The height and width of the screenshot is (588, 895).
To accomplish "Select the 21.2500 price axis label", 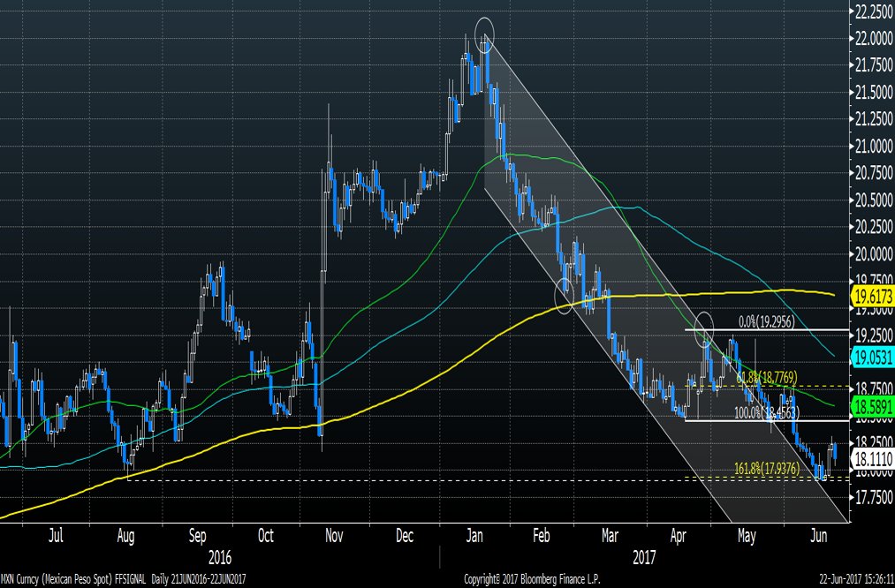I will 875,120.
